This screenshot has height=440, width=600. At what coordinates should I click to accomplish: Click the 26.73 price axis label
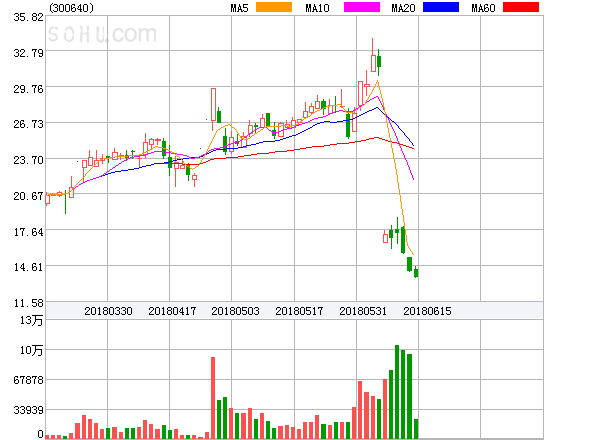point(28,124)
